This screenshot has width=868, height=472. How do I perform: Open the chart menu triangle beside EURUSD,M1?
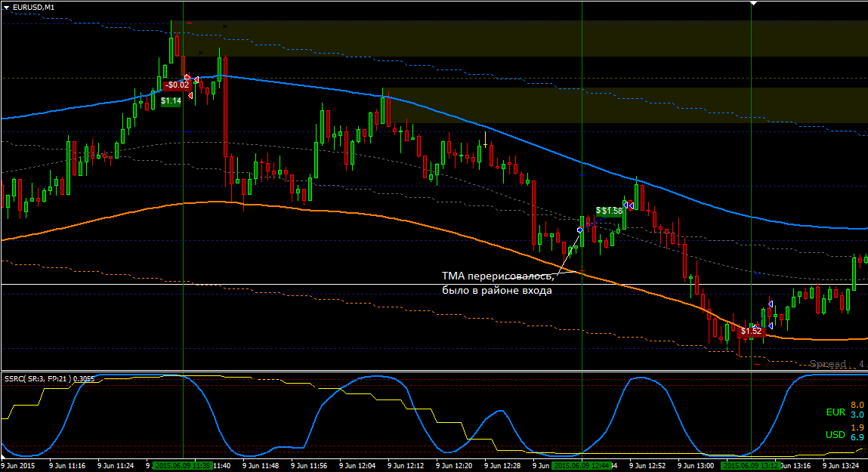6,8
